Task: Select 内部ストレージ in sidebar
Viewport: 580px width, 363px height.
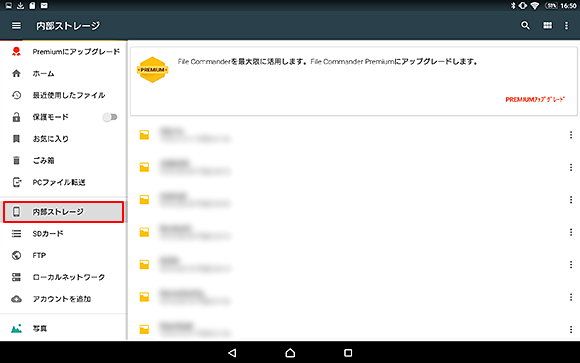Action: 64,212
